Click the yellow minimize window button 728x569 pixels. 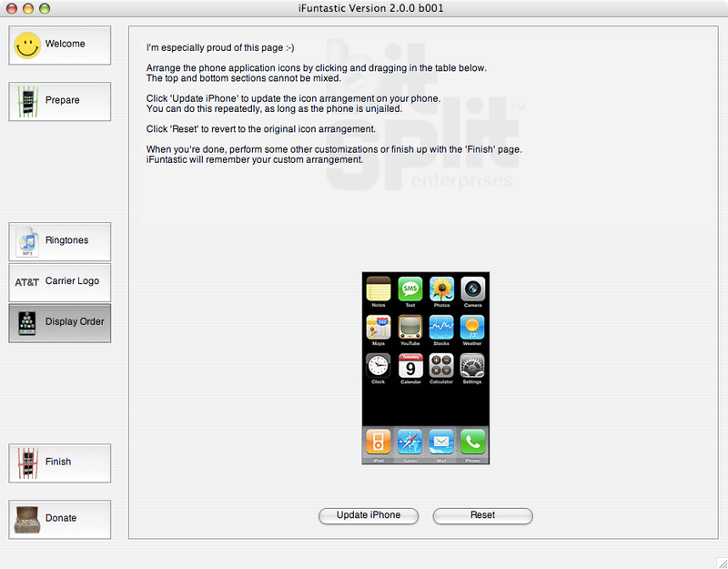pos(28,8)
